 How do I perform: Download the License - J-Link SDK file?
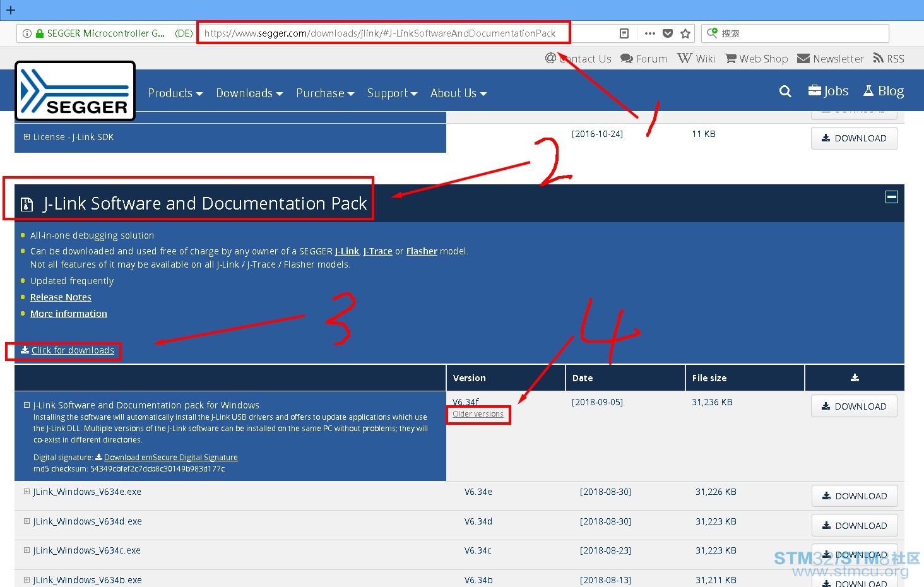pos(854,138)
